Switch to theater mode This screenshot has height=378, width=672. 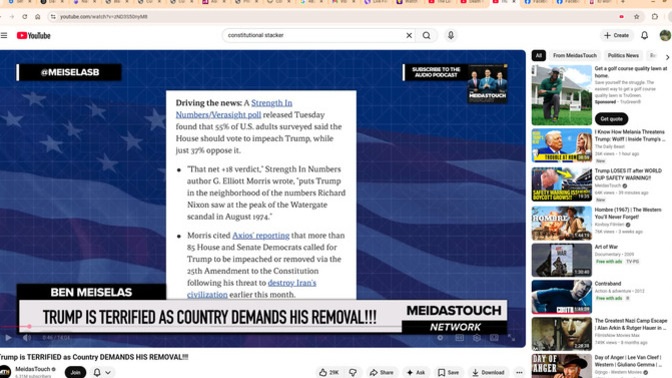click(494, 338)
